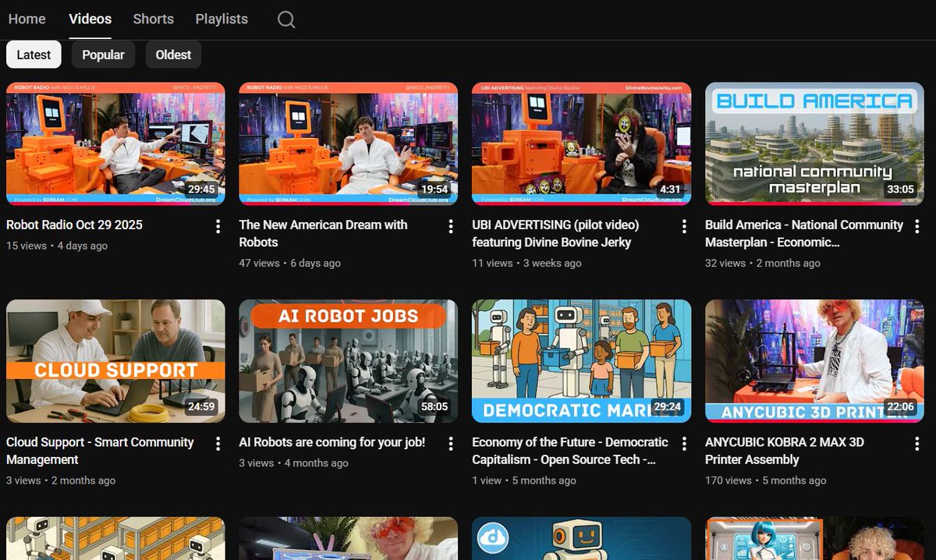Sort videos by Latest
Image resolution: width=936 pixels, height=560 pixels.
pos(34,55)
